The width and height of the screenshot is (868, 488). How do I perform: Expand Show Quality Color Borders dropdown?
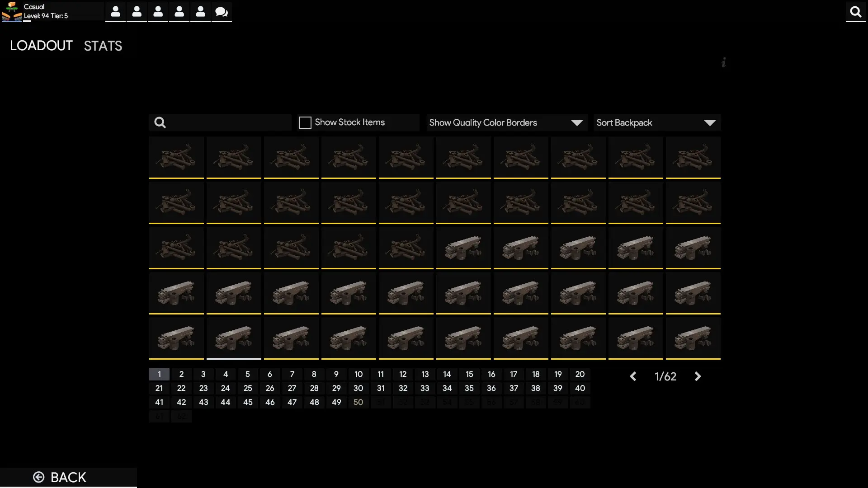point(506,122)
